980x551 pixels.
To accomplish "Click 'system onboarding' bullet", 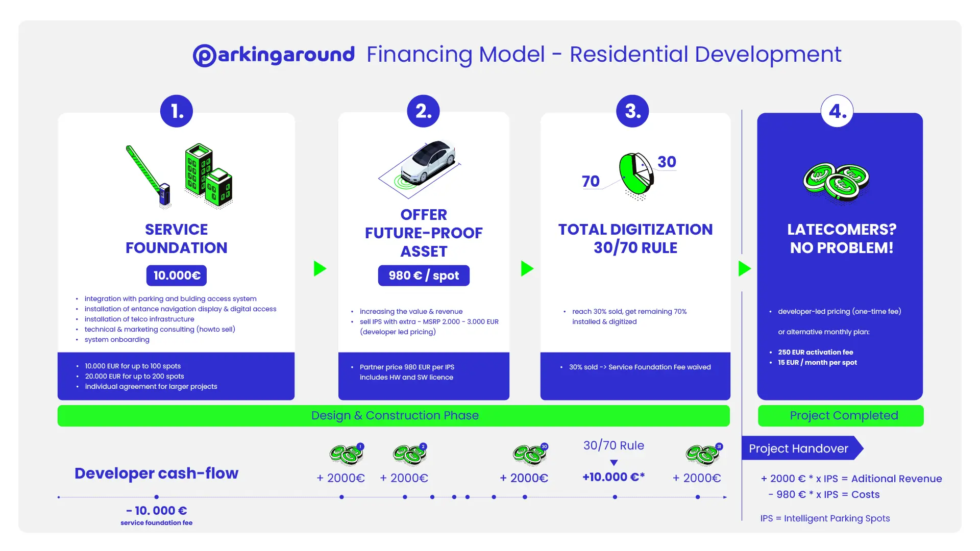I will tap(117, 340).
